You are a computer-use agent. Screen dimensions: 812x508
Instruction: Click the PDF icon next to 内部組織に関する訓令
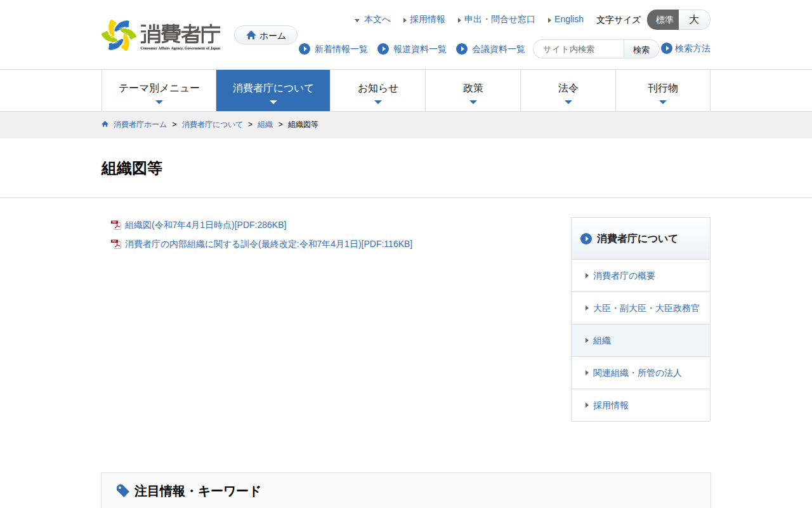point(115,244)
